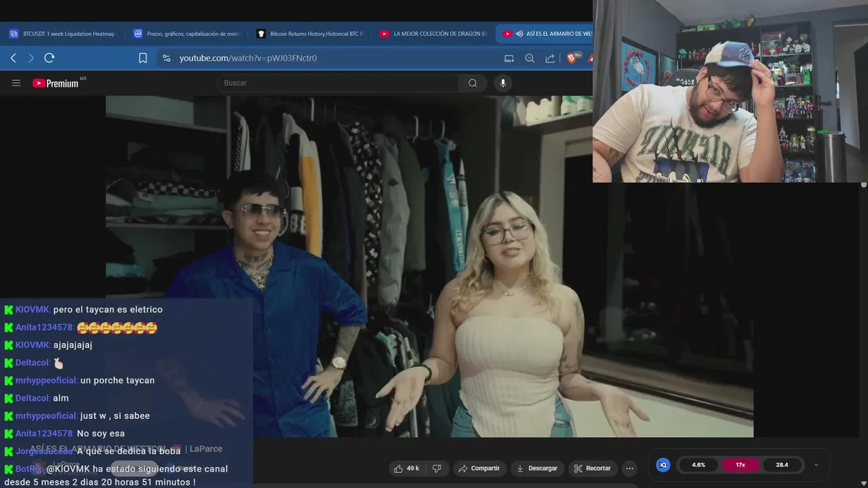This screenshot has height=488, width=868.
Task: Click the video player showing the closet
Action: tap(429, 266)
